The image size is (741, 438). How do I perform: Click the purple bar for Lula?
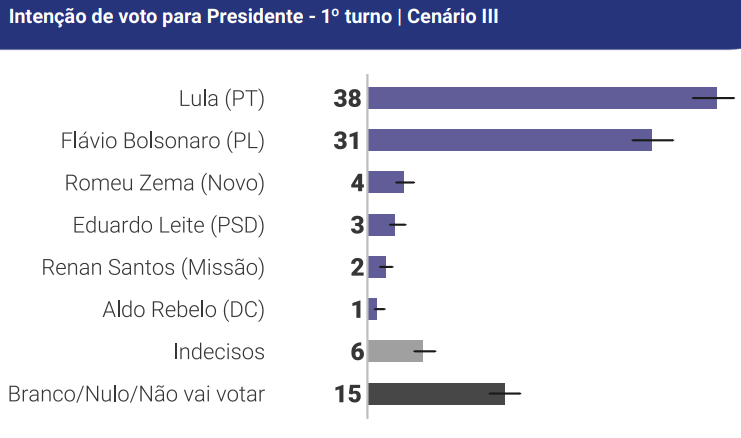click(x=540, y=98)
